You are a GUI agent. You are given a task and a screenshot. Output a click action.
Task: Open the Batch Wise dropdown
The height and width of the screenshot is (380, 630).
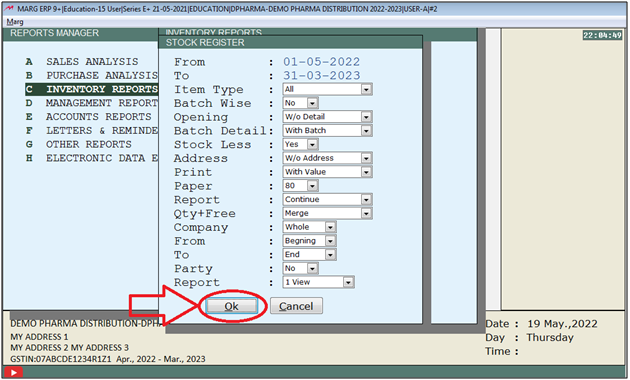click(x=301, y=103)
